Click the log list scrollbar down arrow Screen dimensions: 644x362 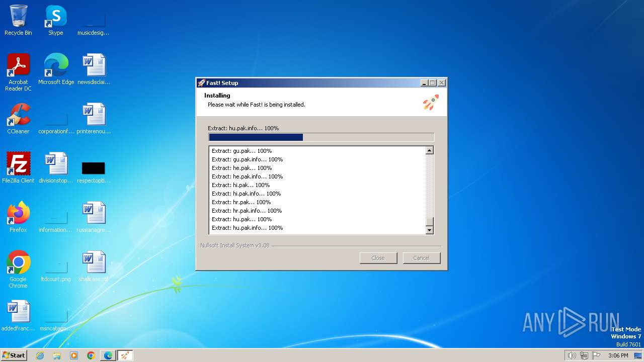(430, 230)
